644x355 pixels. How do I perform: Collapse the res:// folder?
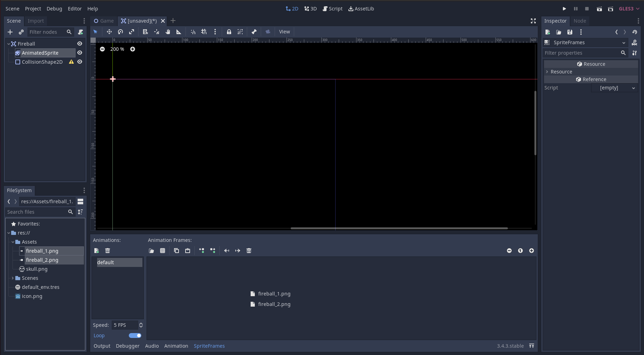click(x=9, y=233)
